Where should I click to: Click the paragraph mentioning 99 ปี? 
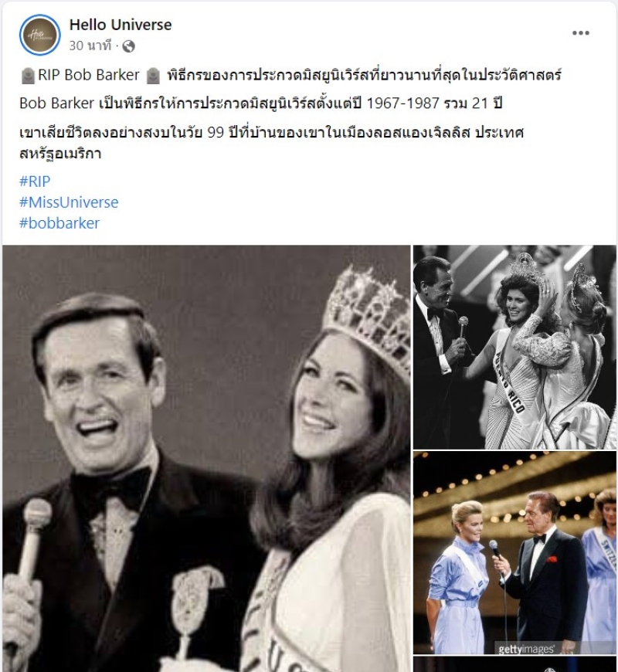coord(272,143)
